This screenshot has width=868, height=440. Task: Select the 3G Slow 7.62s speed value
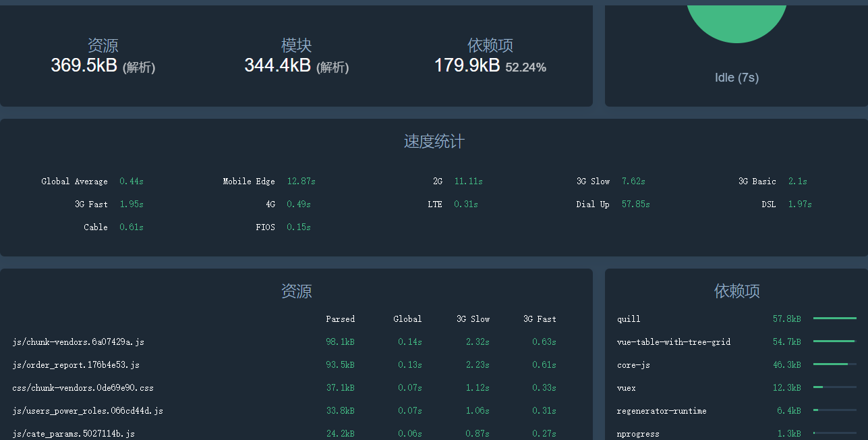click(x=633, y=182)
